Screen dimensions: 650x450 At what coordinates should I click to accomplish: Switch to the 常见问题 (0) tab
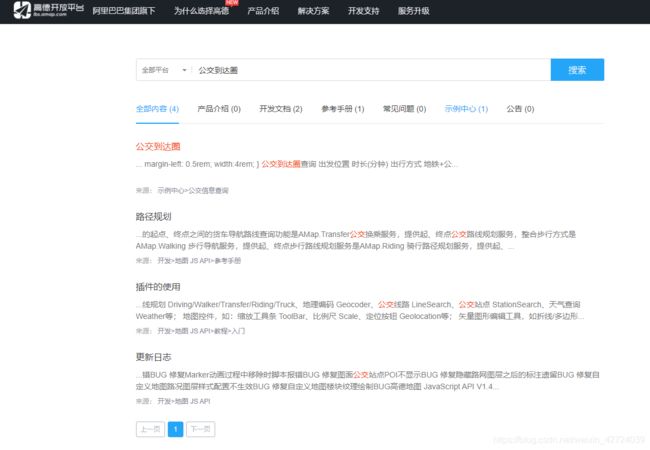[x=404, y=109]
